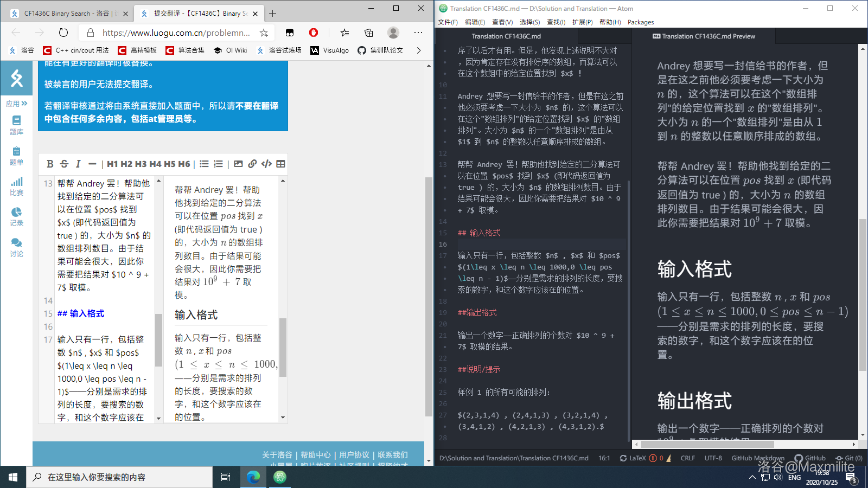This screenshot has height=488, width=868.
Task: Refresh the Edge browser page
Action: point(63,33)
